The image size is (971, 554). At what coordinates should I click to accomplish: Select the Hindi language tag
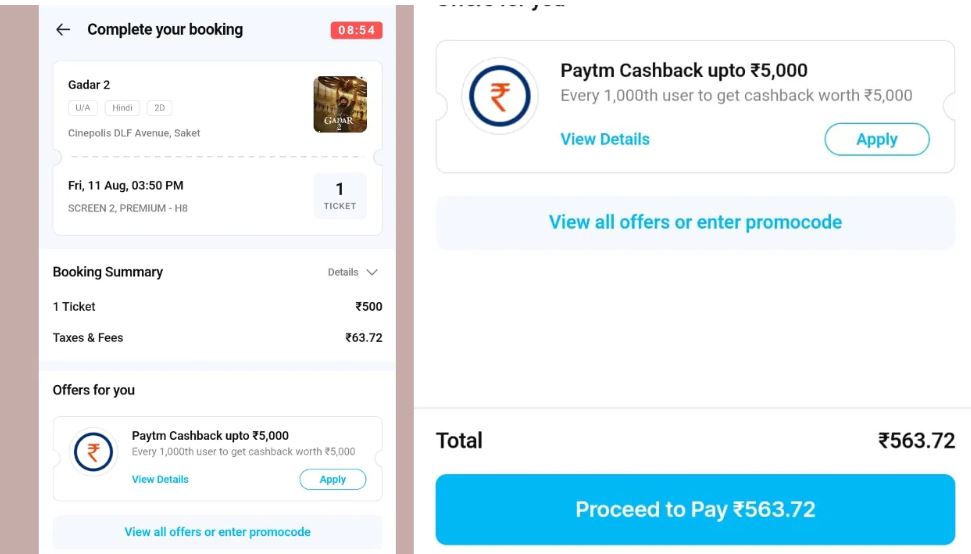click(123, 108)
